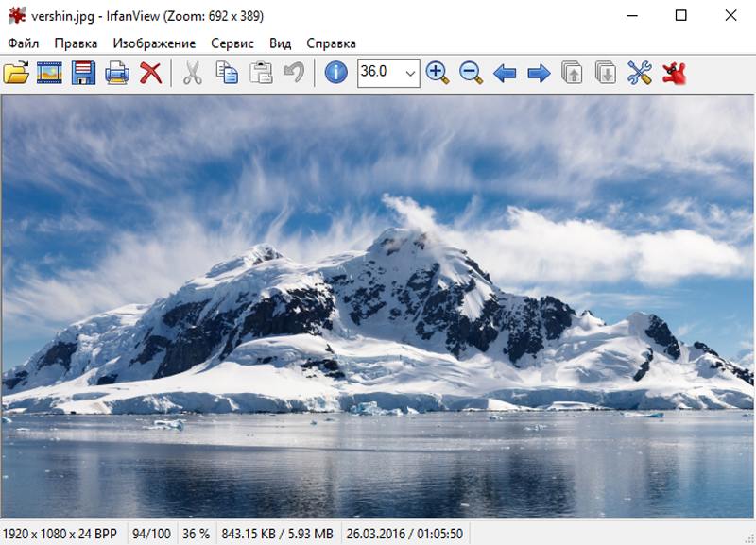
Task: Zoom out with the minus magnifier
Action: 471,74
